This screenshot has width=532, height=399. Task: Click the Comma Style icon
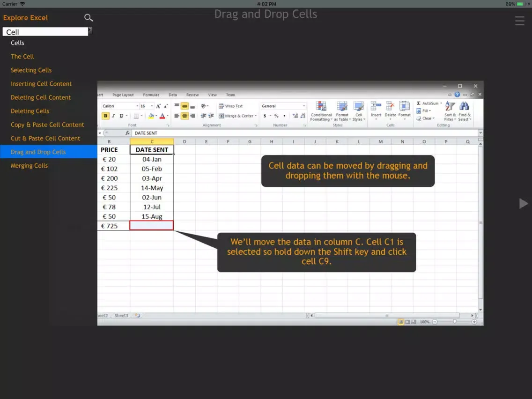(x=284, y=116)
